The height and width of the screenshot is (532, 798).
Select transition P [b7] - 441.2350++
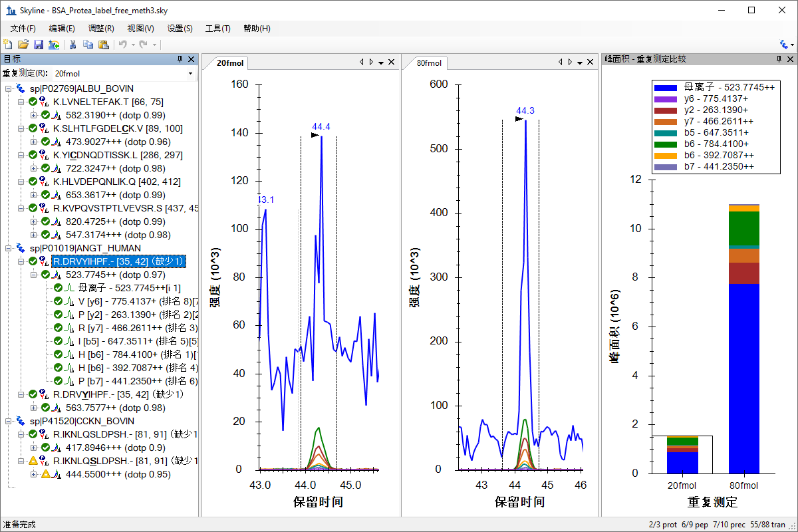tap(138, 381)
